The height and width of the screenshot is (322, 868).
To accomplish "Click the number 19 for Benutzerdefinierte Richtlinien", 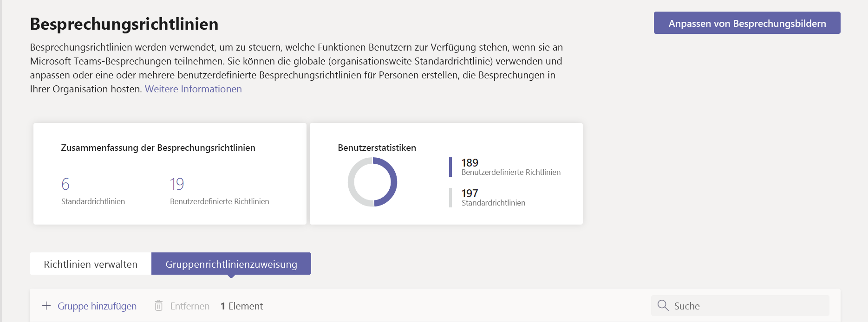I will (177, 184).
